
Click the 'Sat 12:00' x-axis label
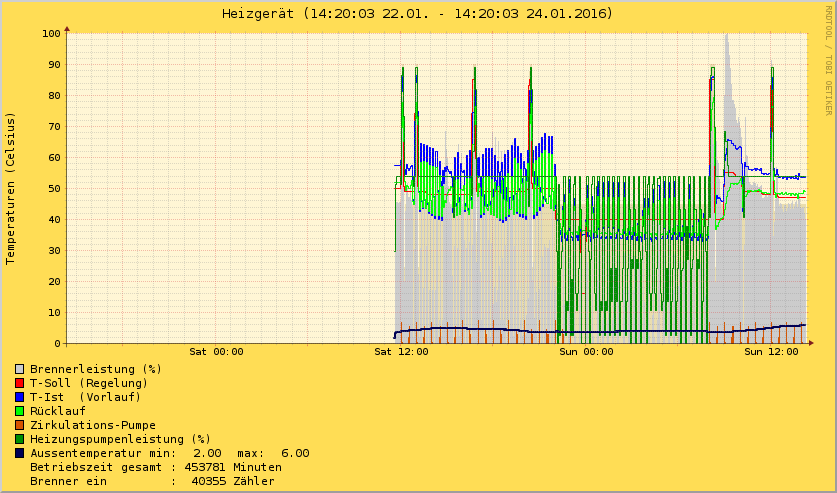[401, 352]
